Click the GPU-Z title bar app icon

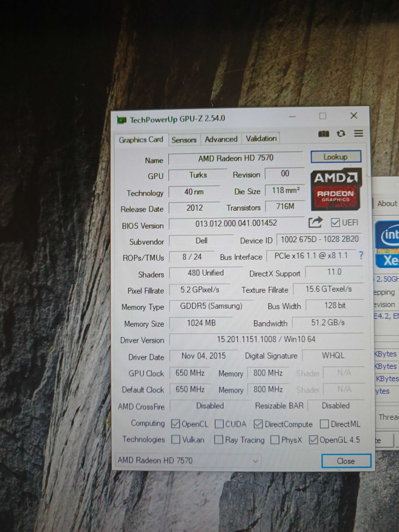(122, 120)
